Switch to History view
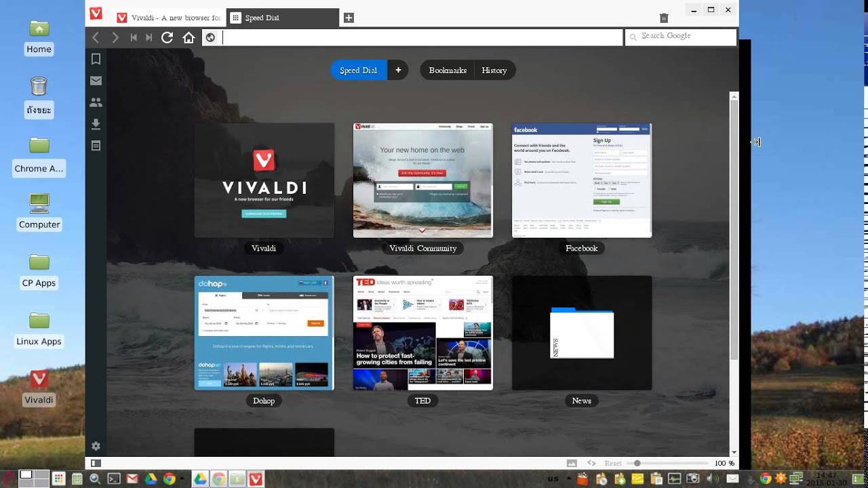Image resolution: width=868 pixels, height=488 pixels. click(x=494, y=70)
